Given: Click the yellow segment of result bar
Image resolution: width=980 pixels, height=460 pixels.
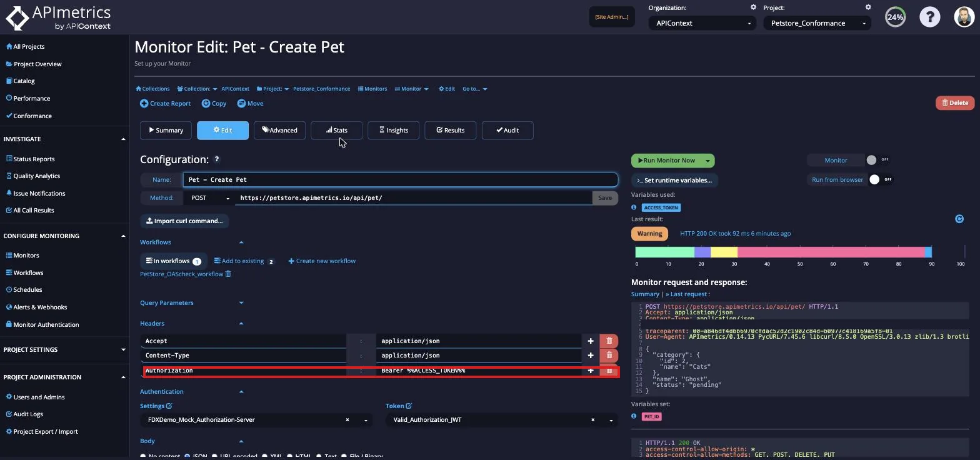Looking at the screenshot, I should coord(724,252).
